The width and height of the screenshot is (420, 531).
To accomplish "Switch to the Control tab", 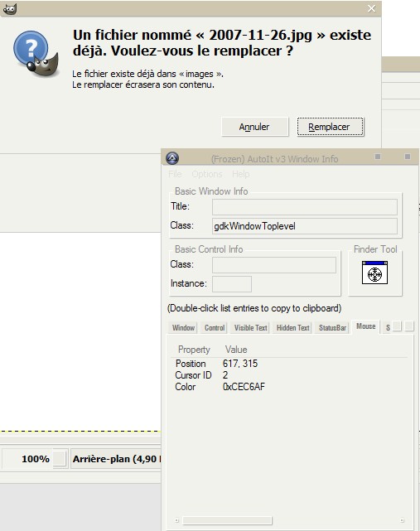I will click(215, 327).
